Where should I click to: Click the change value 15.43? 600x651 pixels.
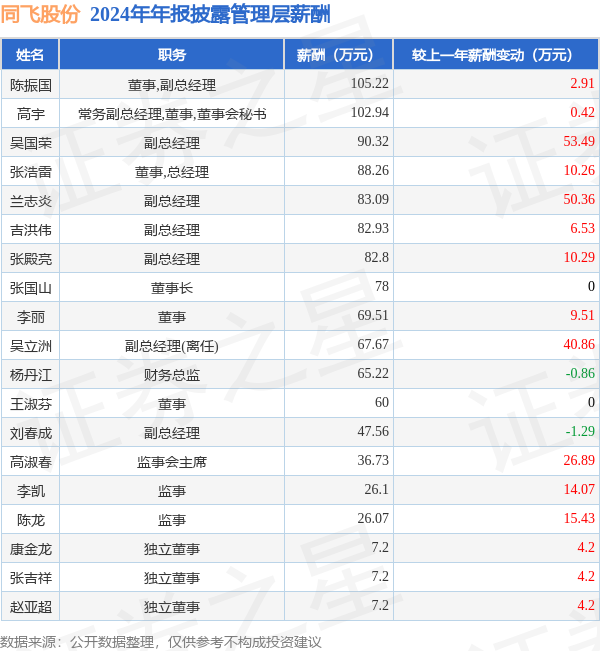click(579, 519)
